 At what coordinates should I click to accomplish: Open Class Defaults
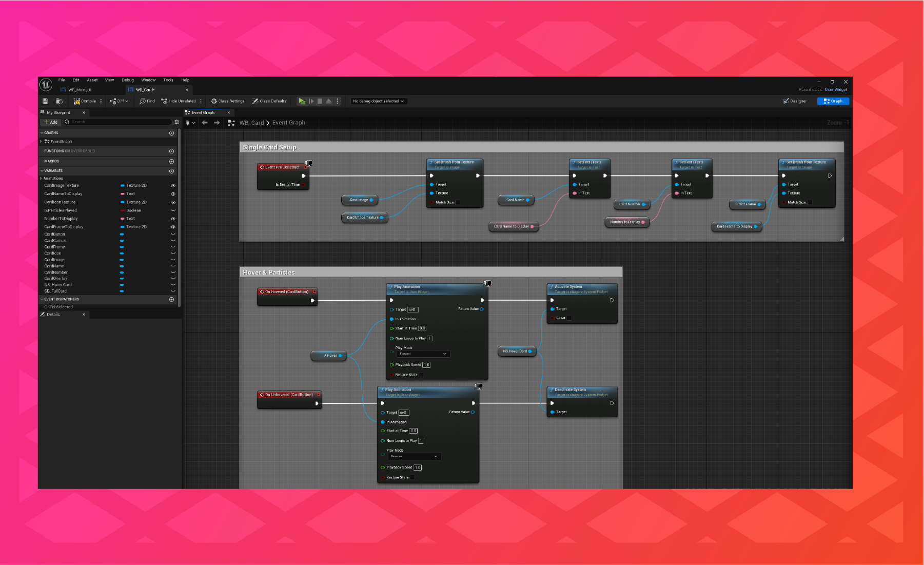point(269,101)
